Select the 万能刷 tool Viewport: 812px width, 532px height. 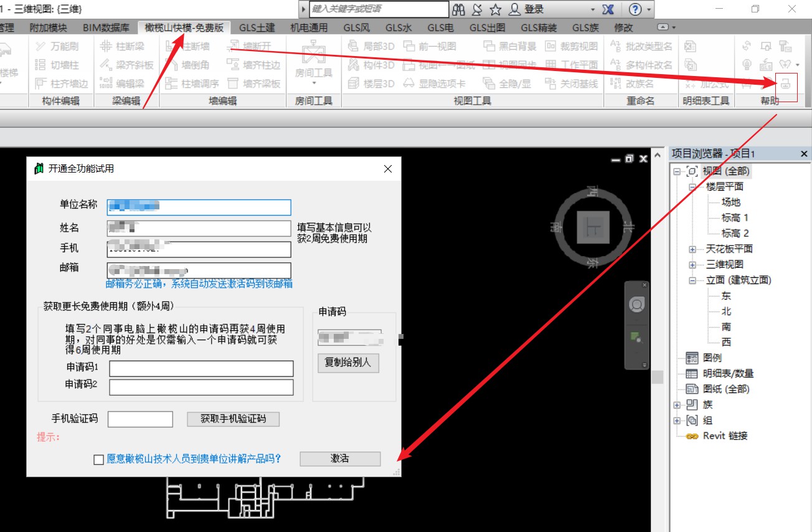click(x=57, y=46)
